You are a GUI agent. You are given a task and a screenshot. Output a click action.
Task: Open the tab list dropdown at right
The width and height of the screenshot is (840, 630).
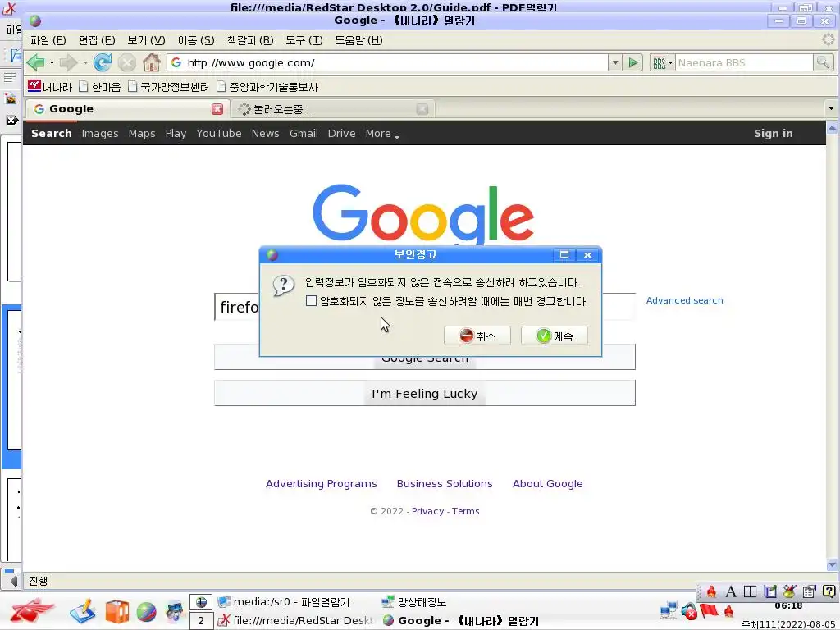[831, 109]
